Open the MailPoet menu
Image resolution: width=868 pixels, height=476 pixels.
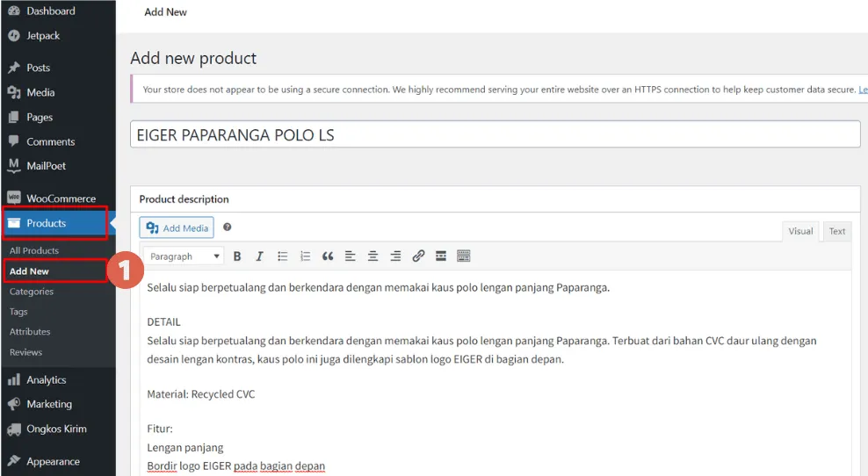[46, 166]
